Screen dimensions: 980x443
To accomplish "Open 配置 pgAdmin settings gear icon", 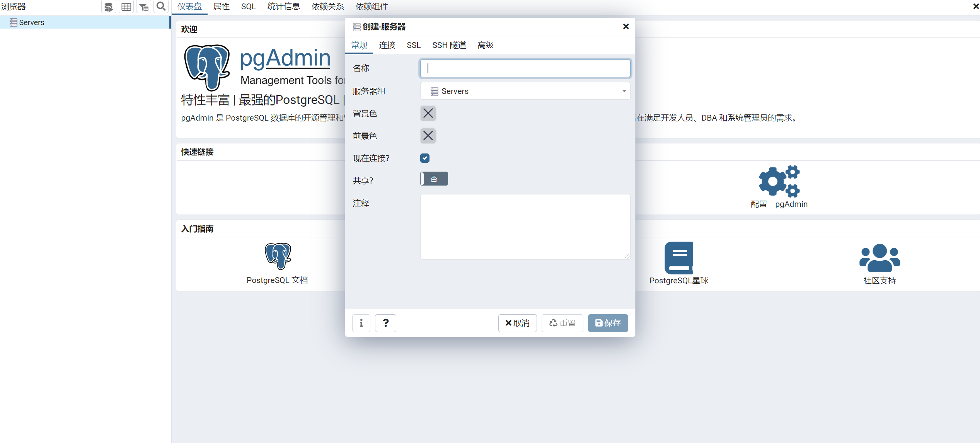I will [x=779, y=182].
